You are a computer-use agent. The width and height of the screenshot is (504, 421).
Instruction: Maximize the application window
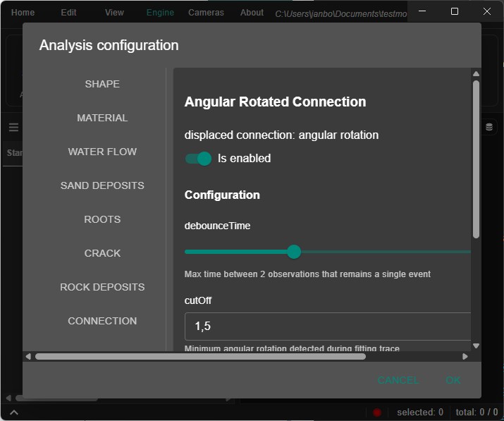pos(454,11)
